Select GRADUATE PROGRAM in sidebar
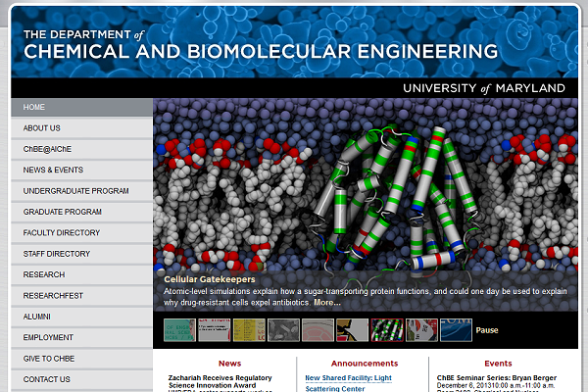The height and width of the screenshot is (392, 588). (x=81, y=212)
